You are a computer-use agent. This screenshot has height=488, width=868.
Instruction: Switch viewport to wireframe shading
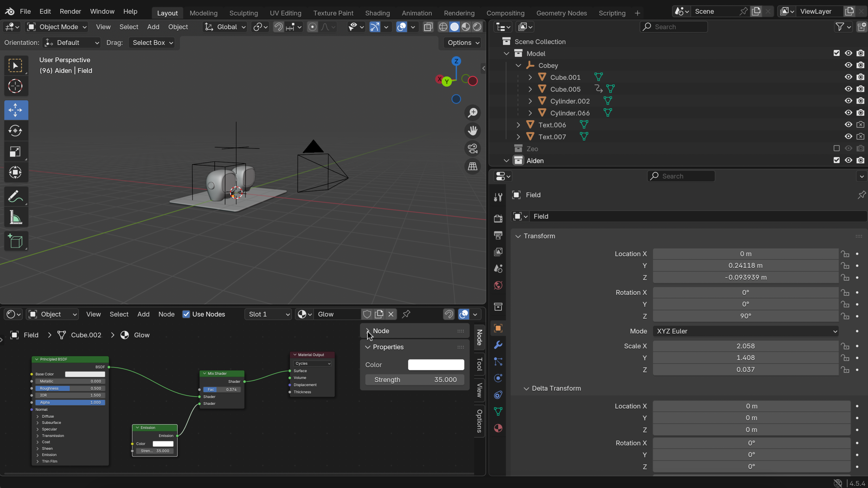443,27
